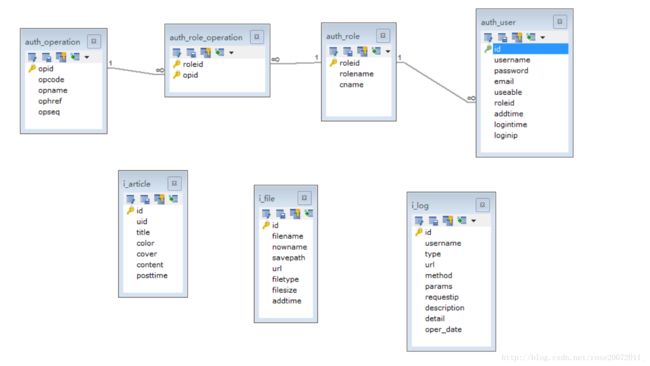This screenshot has height=366, width=650.
Task: Click first toolbar icon in i_article table
Action: (x=131, y=199)
